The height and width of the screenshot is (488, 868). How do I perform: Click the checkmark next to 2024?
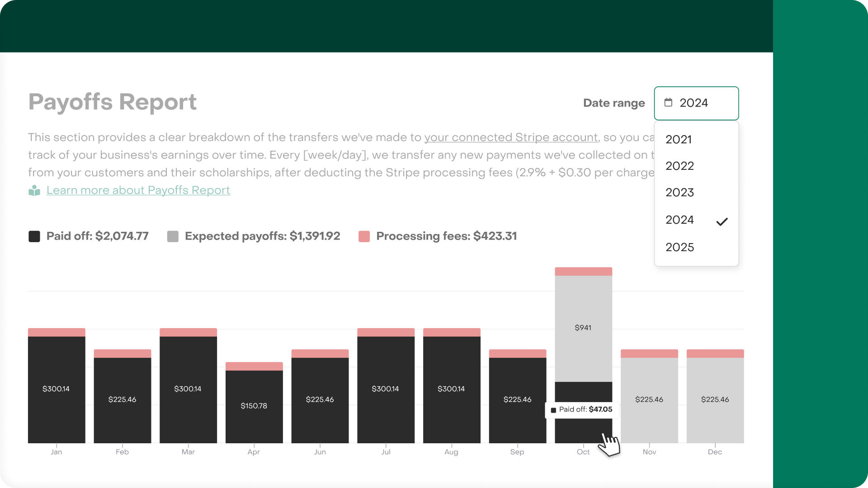point(722,221)
